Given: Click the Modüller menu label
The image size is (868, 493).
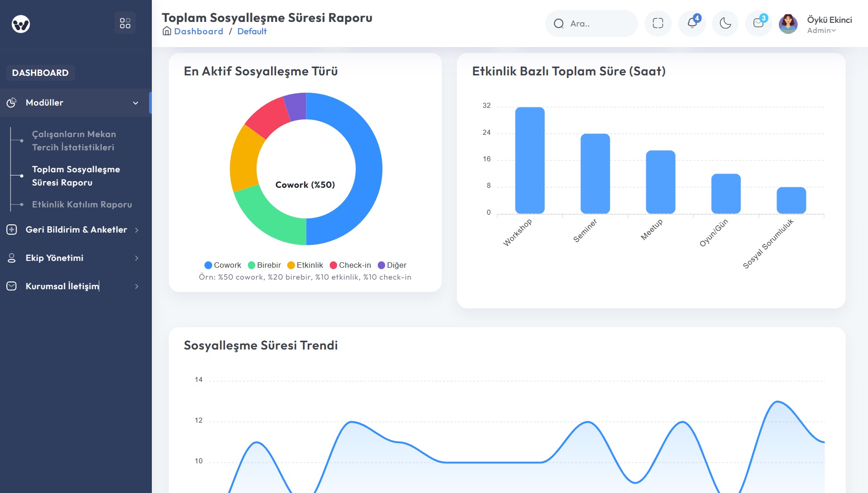Looking at the screenshot, I should point(44,103).
